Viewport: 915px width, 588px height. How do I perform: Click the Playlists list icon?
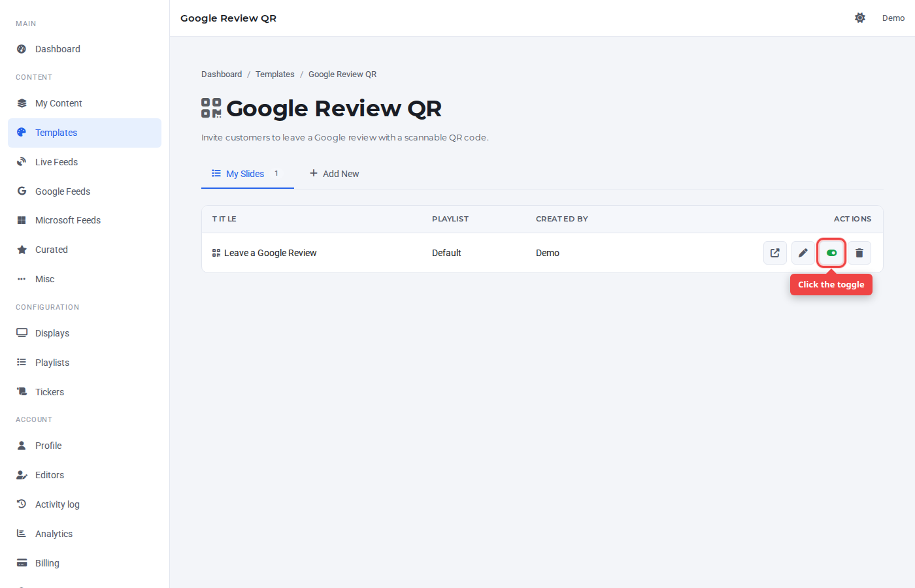[22, 363]
